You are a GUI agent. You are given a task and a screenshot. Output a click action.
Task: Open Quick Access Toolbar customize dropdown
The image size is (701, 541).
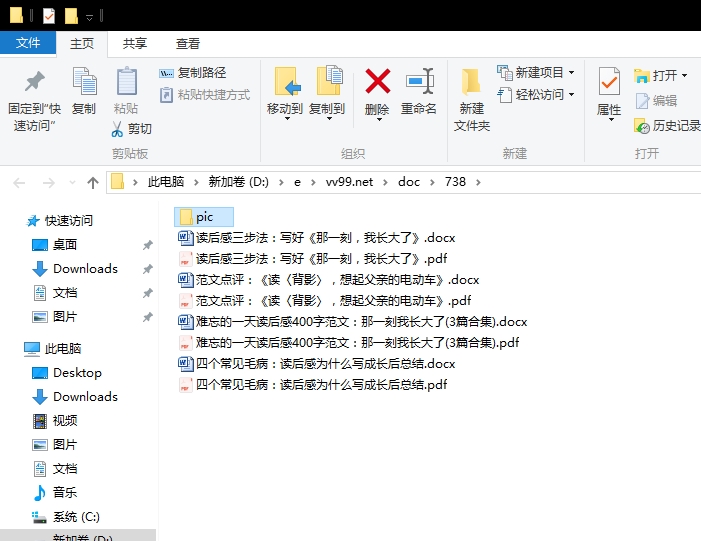[x=89, y=18]
